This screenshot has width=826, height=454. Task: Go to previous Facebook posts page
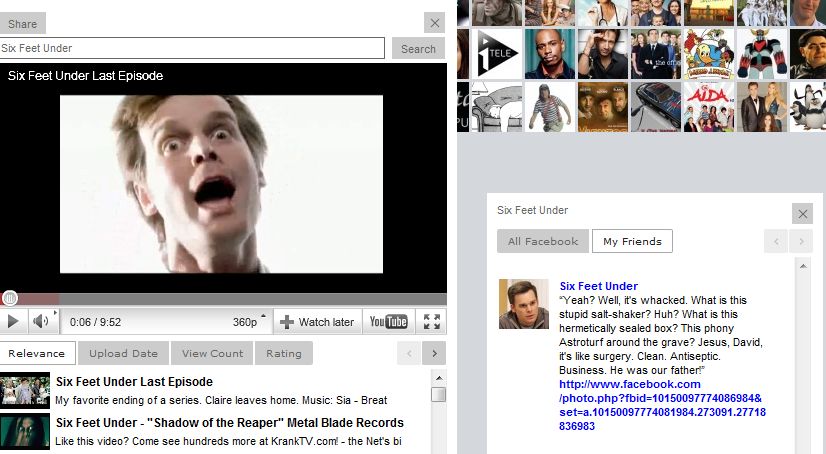coord(776,241)
